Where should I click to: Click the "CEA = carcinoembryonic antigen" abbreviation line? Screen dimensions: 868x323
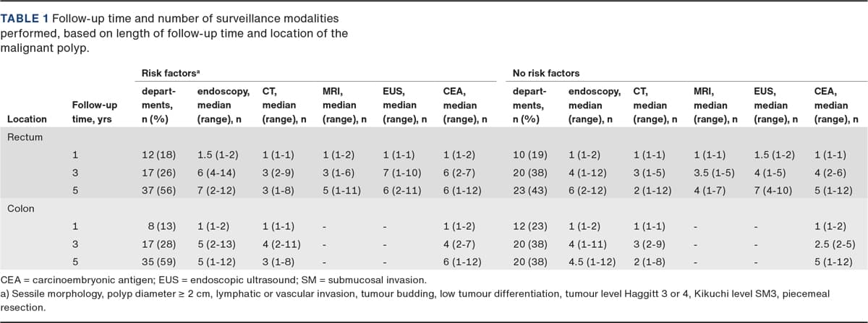[x=71, y=277]
